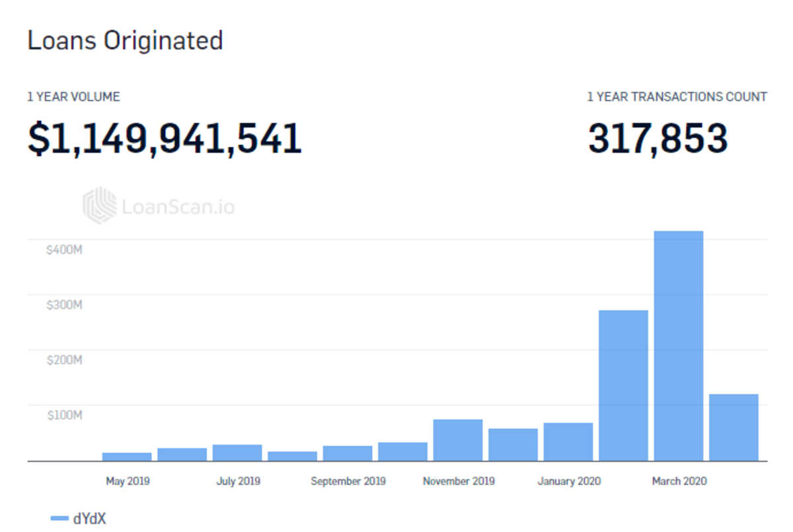
Task: Click the $1,149,941,541 volume figure
Action: point(165,139)
